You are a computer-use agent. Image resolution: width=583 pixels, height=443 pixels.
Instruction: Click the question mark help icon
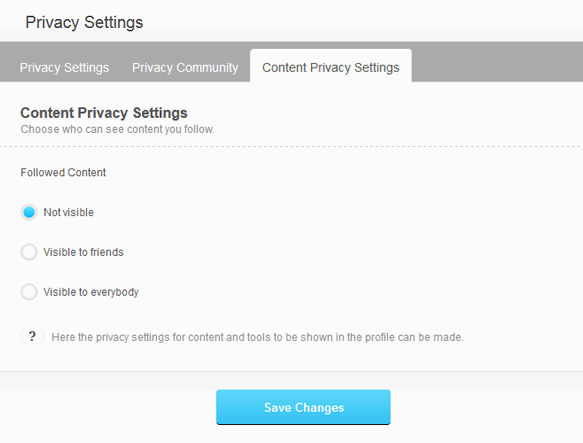point(32,336)
